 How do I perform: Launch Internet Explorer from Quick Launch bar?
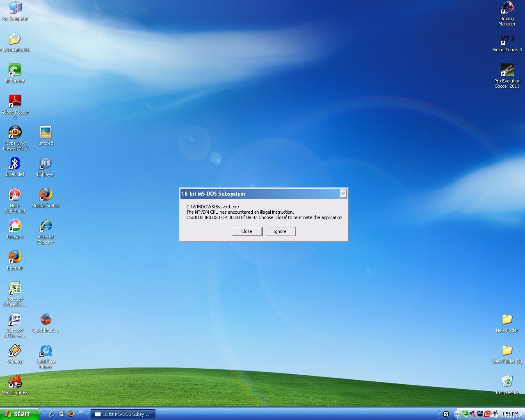[x=52, y=414]
